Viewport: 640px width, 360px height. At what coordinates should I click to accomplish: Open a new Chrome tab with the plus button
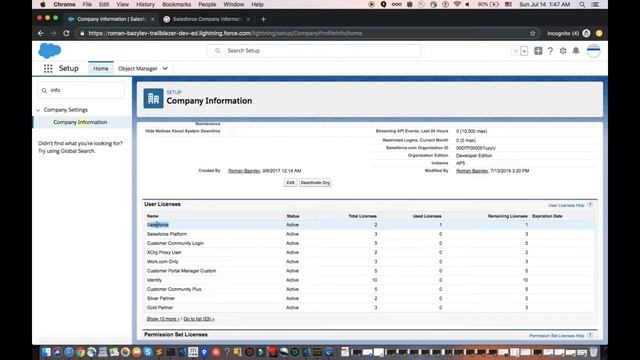click(x=263, y=19)
